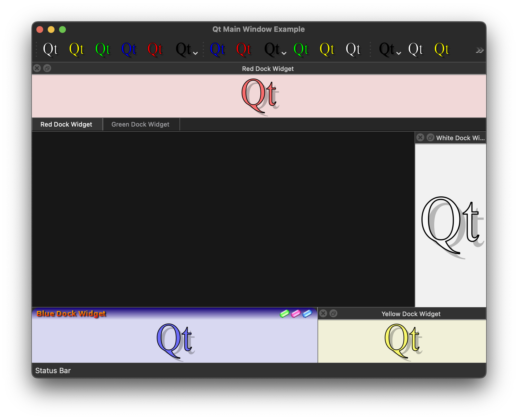Click the Red Dock Widget title bar

pos(259,68)
